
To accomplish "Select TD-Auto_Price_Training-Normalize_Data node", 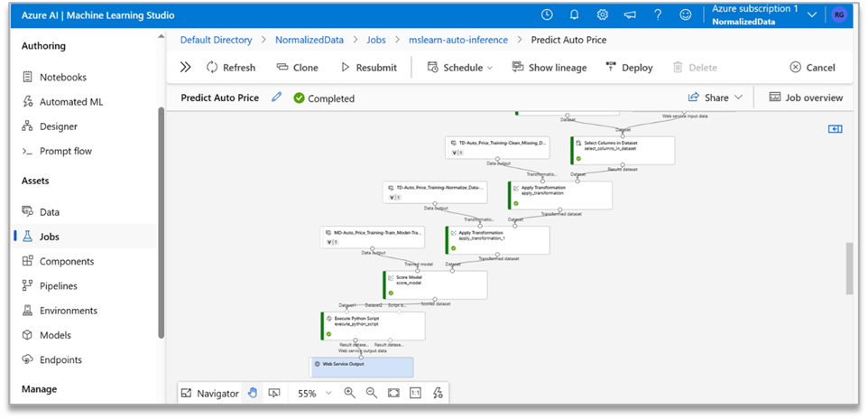I will (435, 192).
